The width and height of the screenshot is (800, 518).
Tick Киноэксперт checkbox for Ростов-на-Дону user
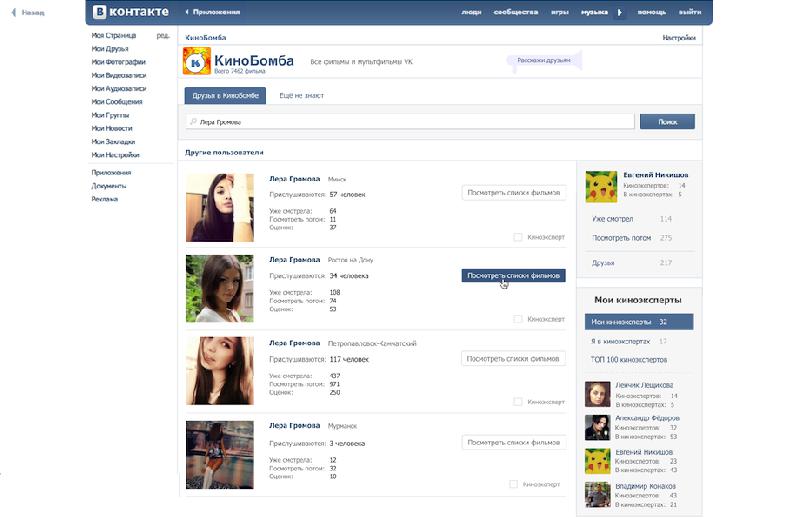tap(518, 319)
